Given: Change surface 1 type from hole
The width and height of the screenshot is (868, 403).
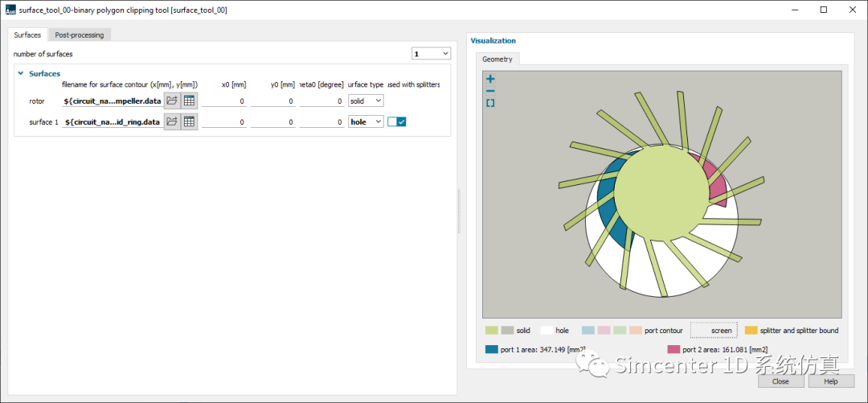Looking at the screenshot, I should tap(366, 121).
